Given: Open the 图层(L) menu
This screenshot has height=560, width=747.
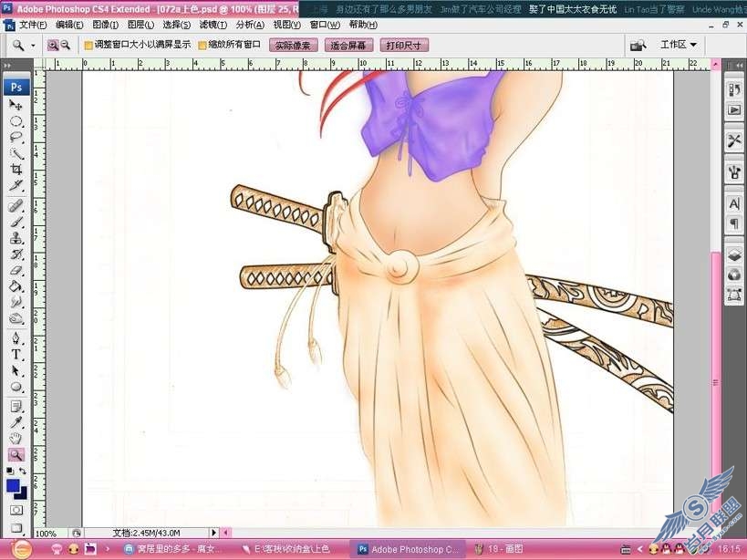Looking at the screenshot, I should [x=141, y=25].
